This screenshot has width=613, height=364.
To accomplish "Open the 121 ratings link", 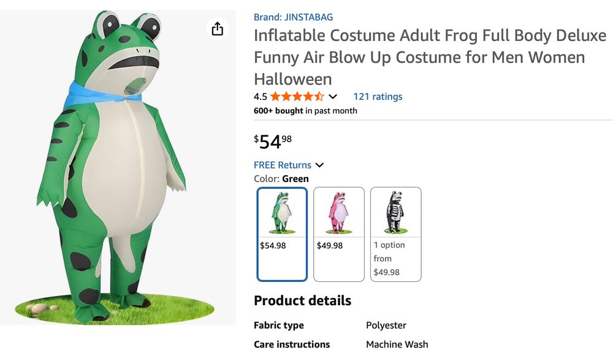I will 378,96.
